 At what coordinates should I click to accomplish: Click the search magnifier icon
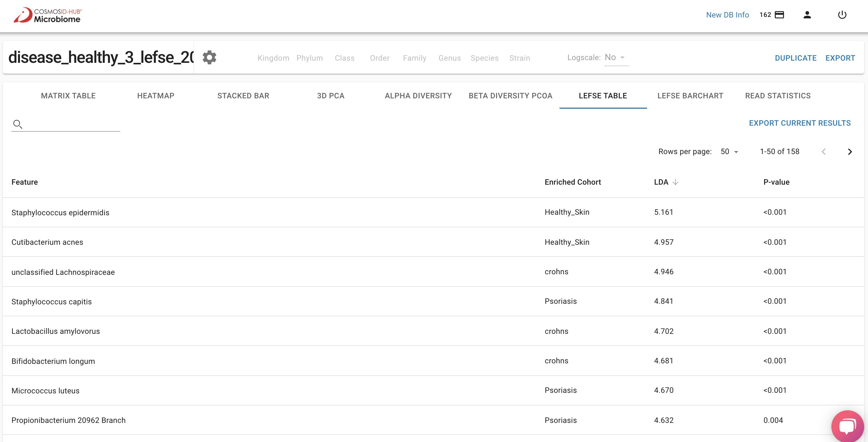pos(18,124)
